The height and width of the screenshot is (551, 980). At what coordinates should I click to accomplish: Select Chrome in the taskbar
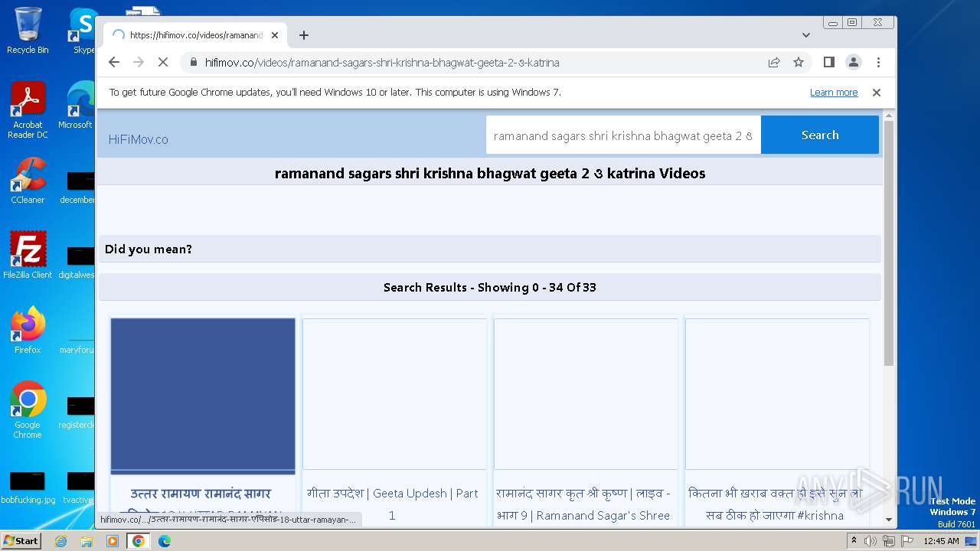139,541
